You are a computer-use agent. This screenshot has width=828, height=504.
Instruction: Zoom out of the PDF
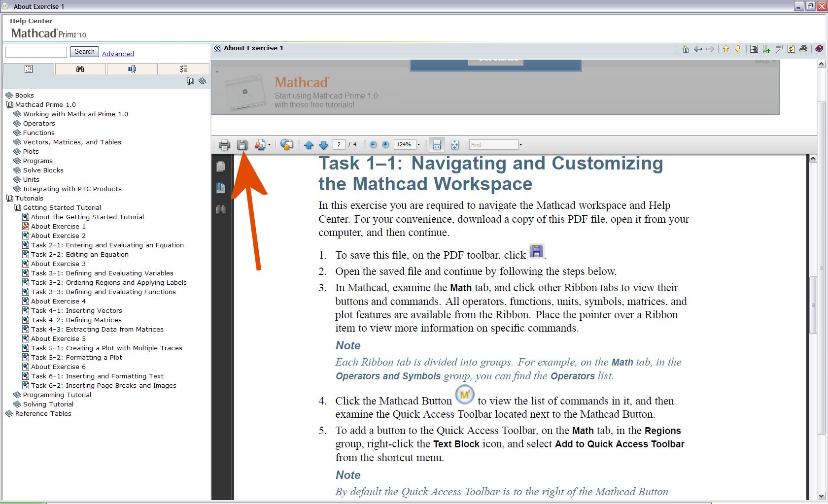pyautogui.click(x=373, y=144)
